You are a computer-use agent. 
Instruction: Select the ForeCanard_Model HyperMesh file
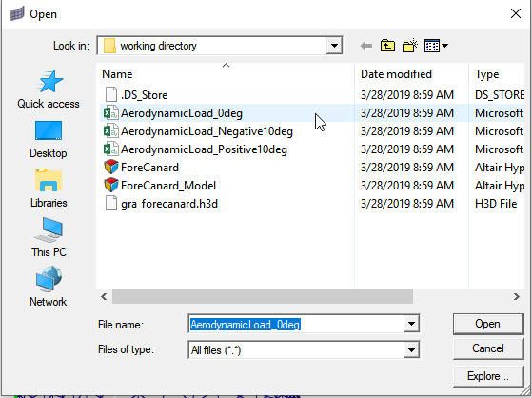[x=168, y=186]
